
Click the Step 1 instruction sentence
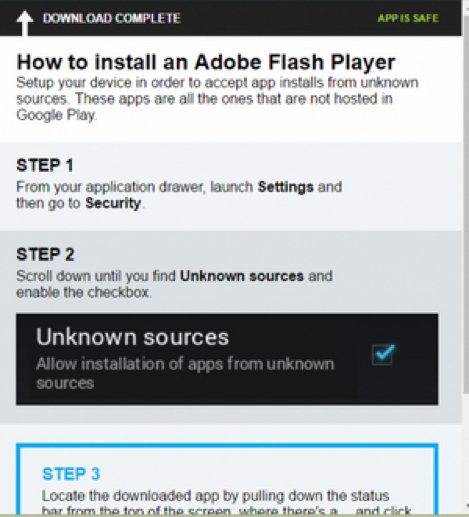click(179, 195)
